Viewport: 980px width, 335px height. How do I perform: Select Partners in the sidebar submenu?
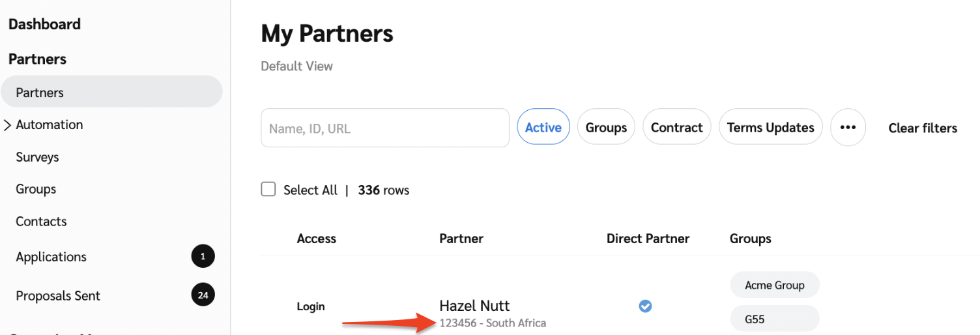tap(40, 93)
